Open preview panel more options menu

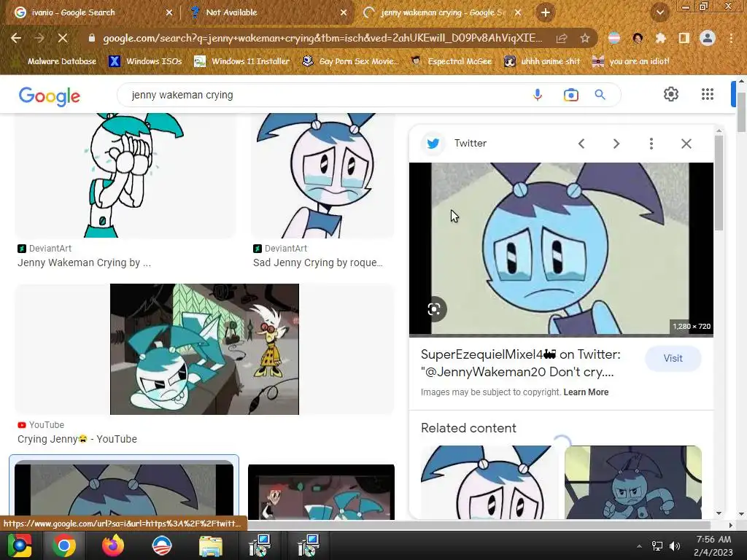pos(651,144)
